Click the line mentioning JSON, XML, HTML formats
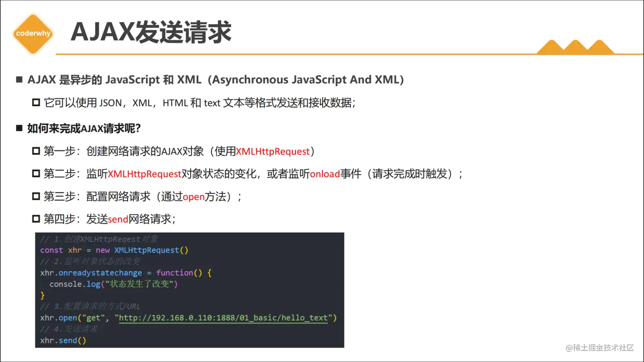 [x=200, y=103]
